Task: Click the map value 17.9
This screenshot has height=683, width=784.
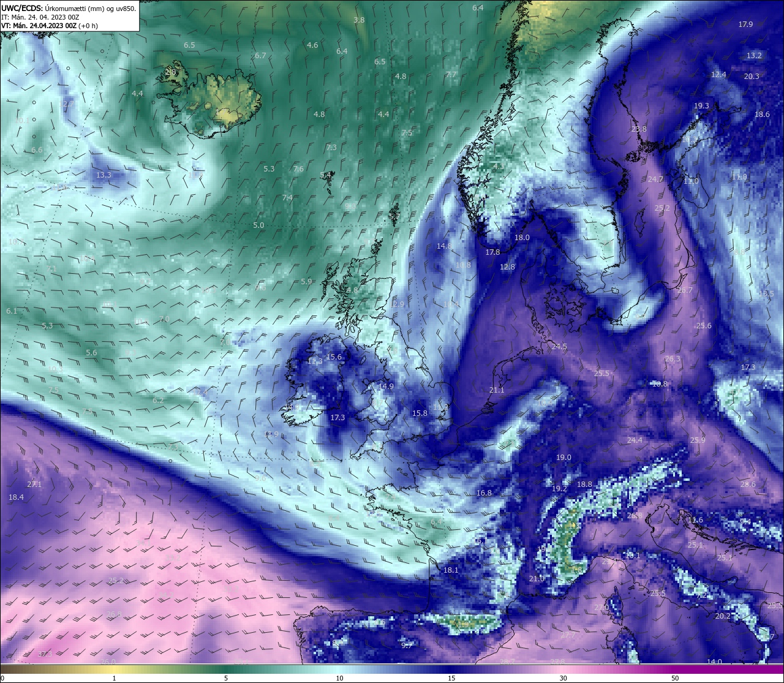Action: pos(745,25)
